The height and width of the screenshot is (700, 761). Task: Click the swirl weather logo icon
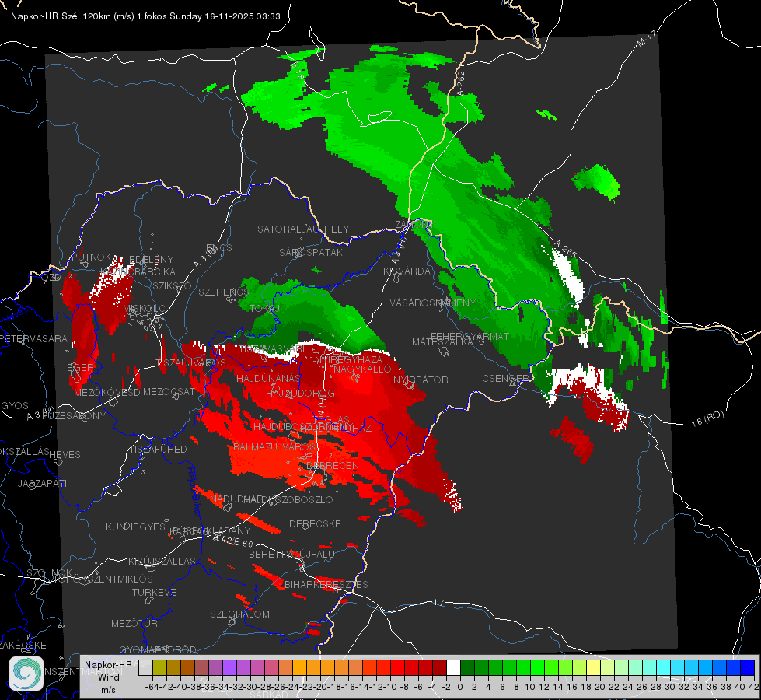pos(26,674)
